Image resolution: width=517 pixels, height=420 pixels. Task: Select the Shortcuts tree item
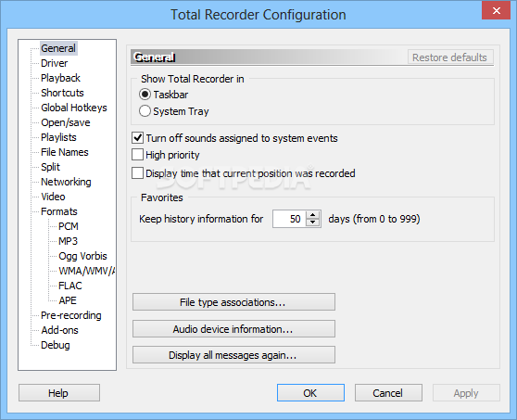click(x=62, y=93)
